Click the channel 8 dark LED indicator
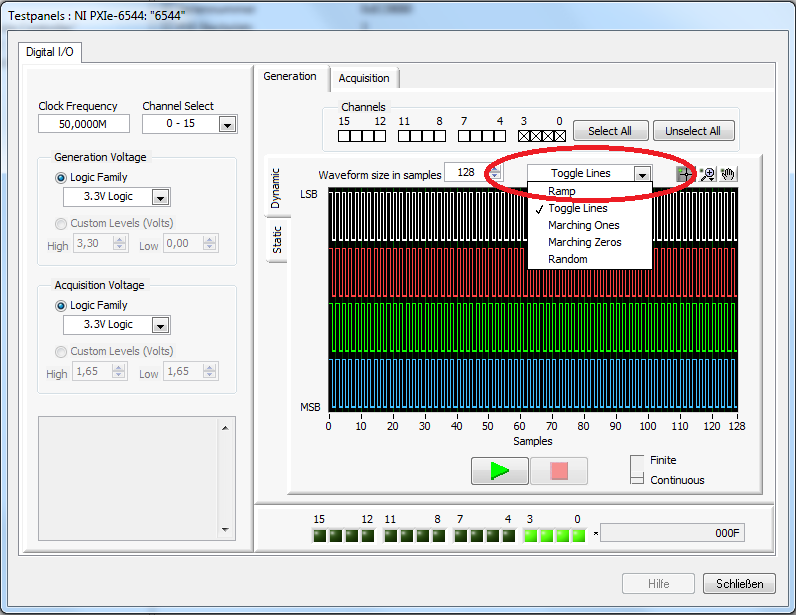The height and width of the screenshot is (615, 796). pos(439,536)
